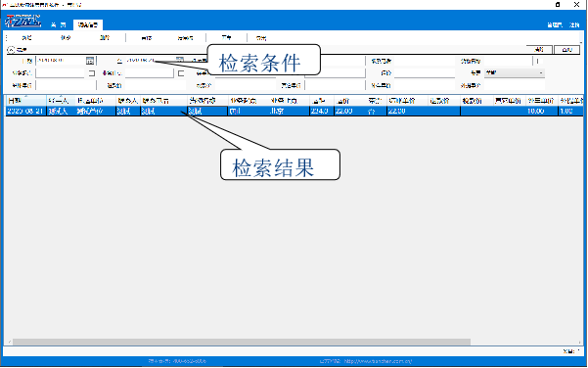Image resolution: width=588 pixels, height=368 pixels.
Task: Select the 测试人 cell in result row
Action: point(61,111)
